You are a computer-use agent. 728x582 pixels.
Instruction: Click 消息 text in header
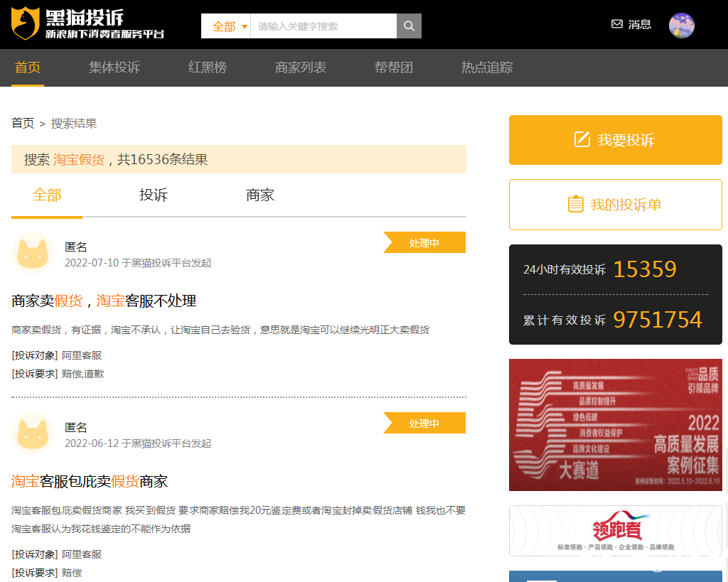[x=639, y=24]
